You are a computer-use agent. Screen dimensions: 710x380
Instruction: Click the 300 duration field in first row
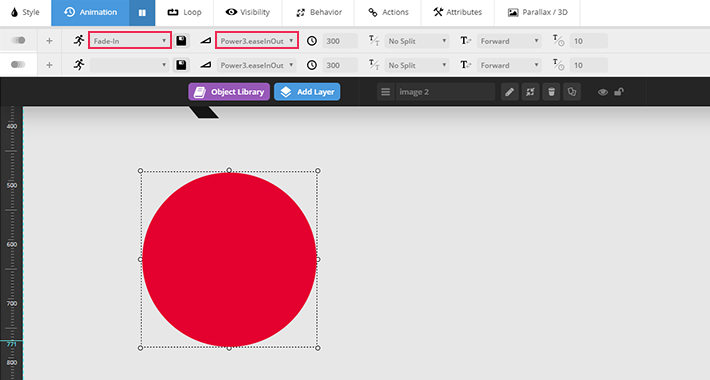tap(340, 41)
